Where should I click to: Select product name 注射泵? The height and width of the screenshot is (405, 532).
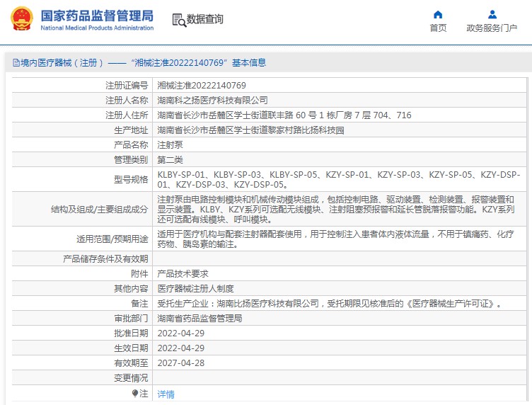(x=170, y=145)
